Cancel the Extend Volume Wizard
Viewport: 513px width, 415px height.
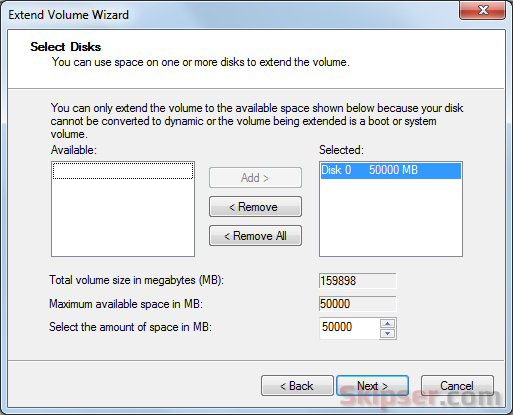pos(457,386)
